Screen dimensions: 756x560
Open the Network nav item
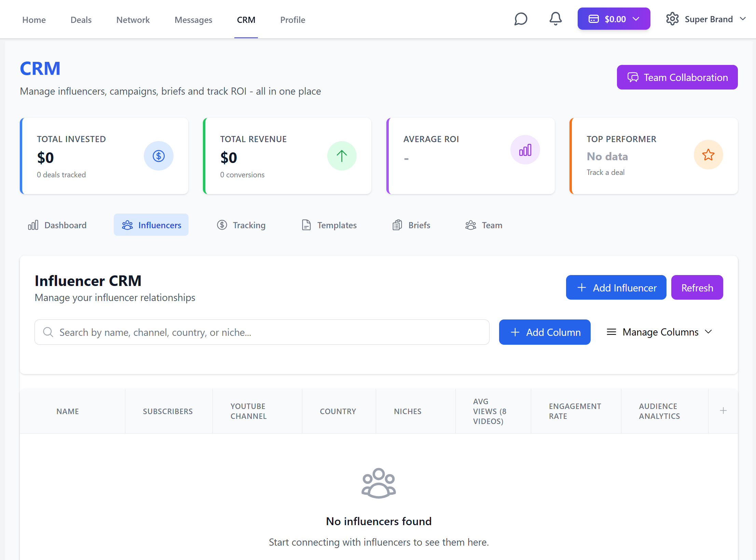133,20
